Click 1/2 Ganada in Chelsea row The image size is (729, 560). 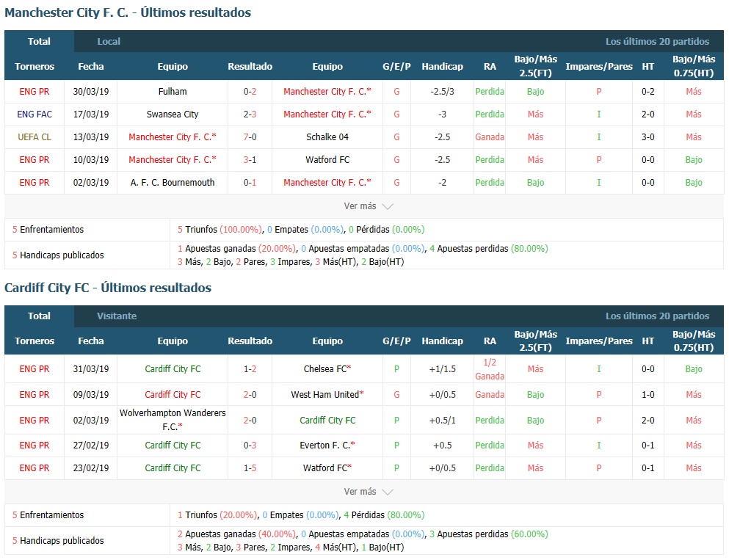(x=490, y=369)
